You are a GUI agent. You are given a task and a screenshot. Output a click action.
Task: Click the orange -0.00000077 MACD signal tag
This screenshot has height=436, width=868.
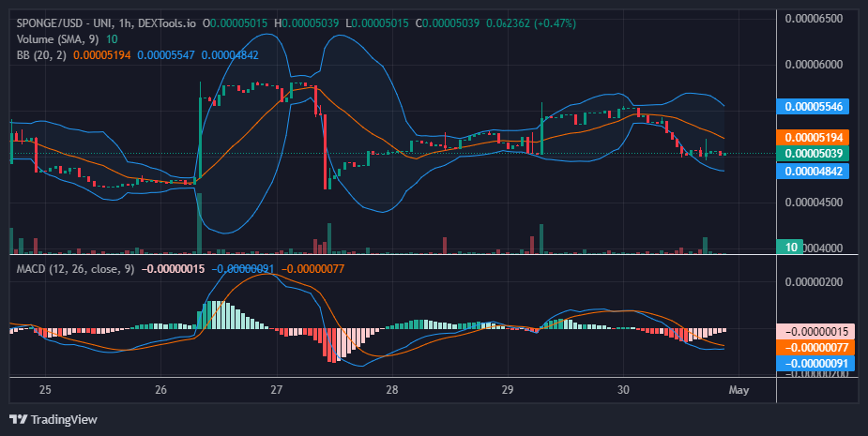tap(815, 348)
